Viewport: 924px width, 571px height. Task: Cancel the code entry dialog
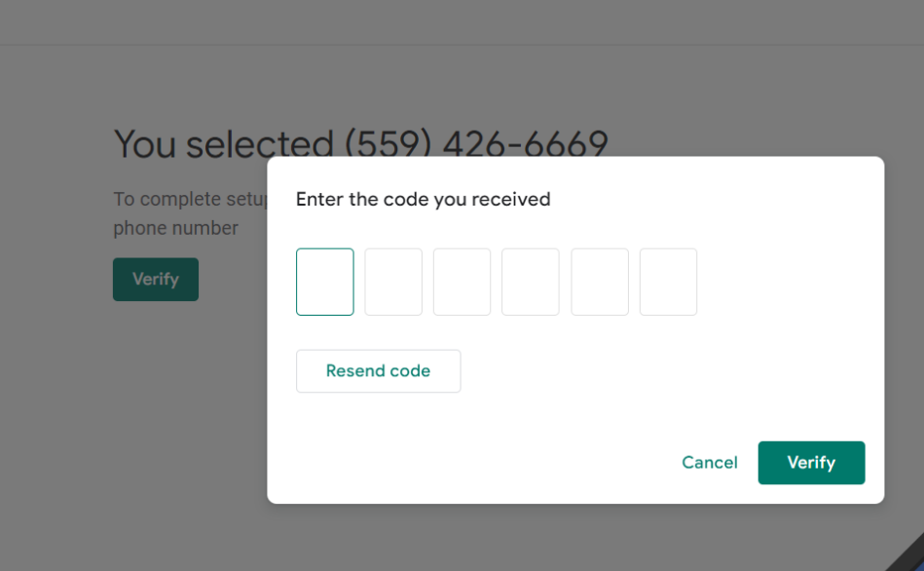pos(710,463)
